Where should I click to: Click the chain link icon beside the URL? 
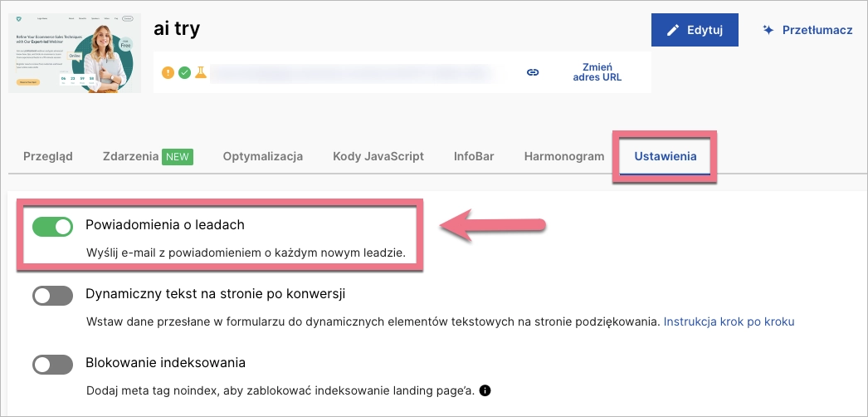coord(533,72)
